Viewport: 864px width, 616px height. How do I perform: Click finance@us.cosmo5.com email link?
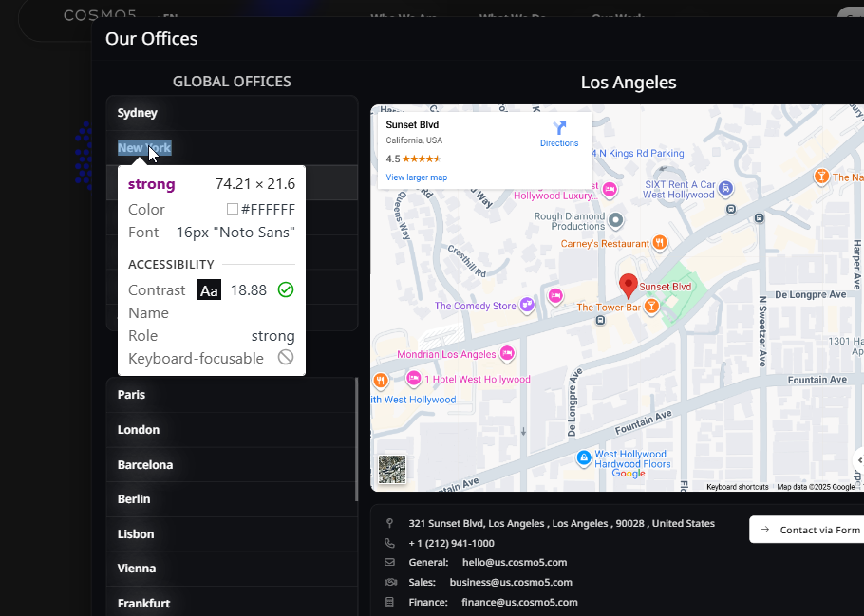click(x=519, y=602)
